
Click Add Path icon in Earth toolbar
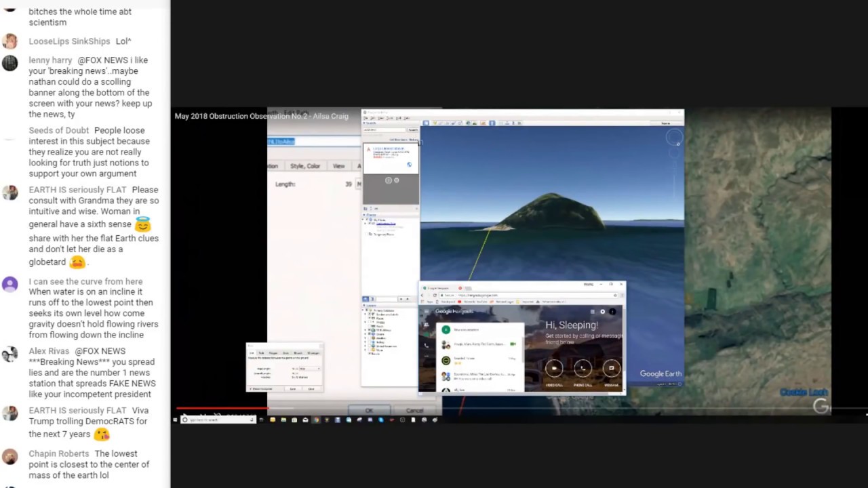tap(447, 123)
